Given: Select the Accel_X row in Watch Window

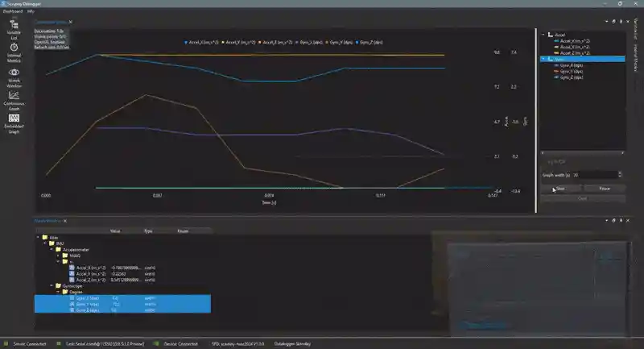Looking at the screenshot, I should click(x=122, y=268).
